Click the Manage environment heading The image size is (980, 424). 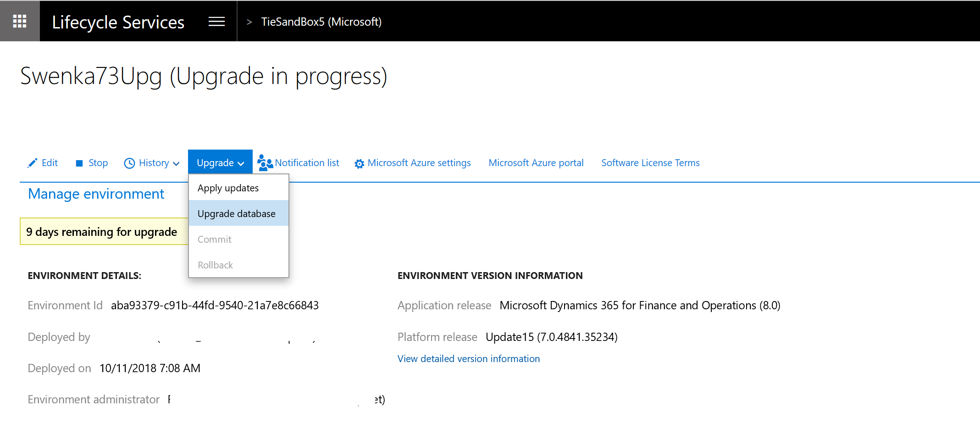point(96,194)
